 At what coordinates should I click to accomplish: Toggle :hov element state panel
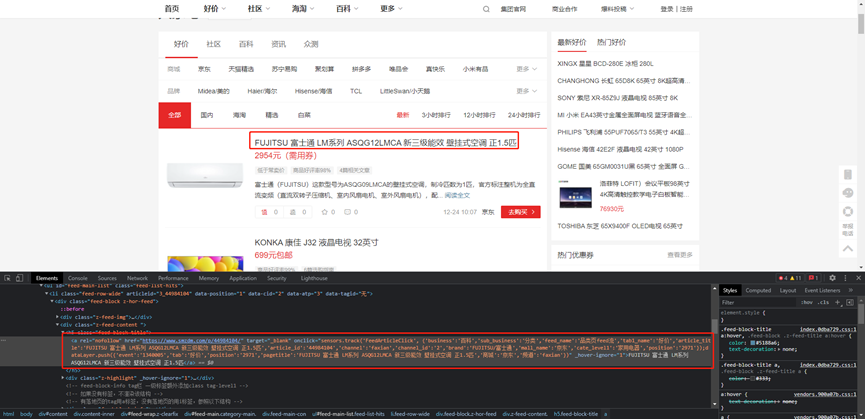coord(807,302)
